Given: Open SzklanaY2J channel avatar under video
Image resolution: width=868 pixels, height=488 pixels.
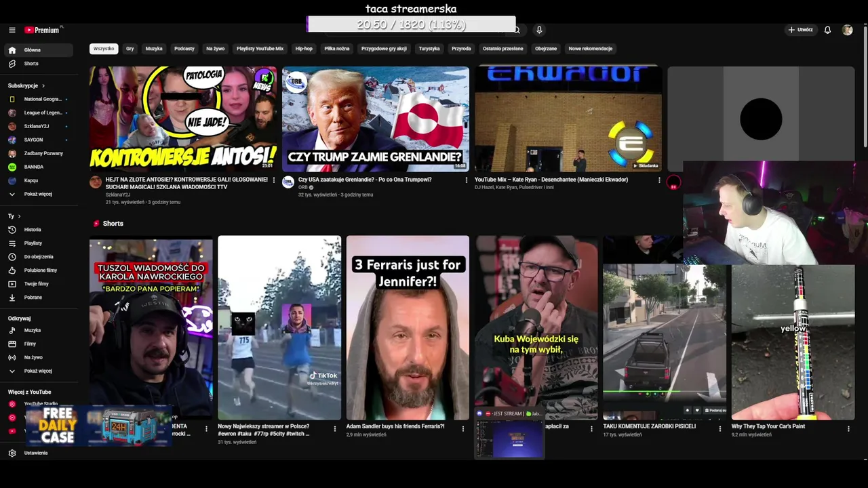Looking at the screenshot, I should click(96, 182).
